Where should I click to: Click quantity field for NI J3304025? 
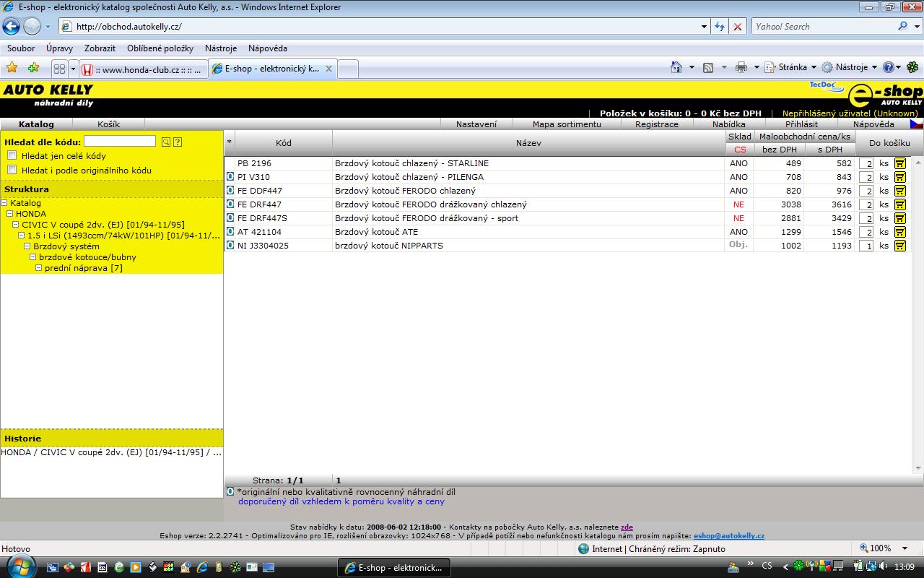pos(866,246)
